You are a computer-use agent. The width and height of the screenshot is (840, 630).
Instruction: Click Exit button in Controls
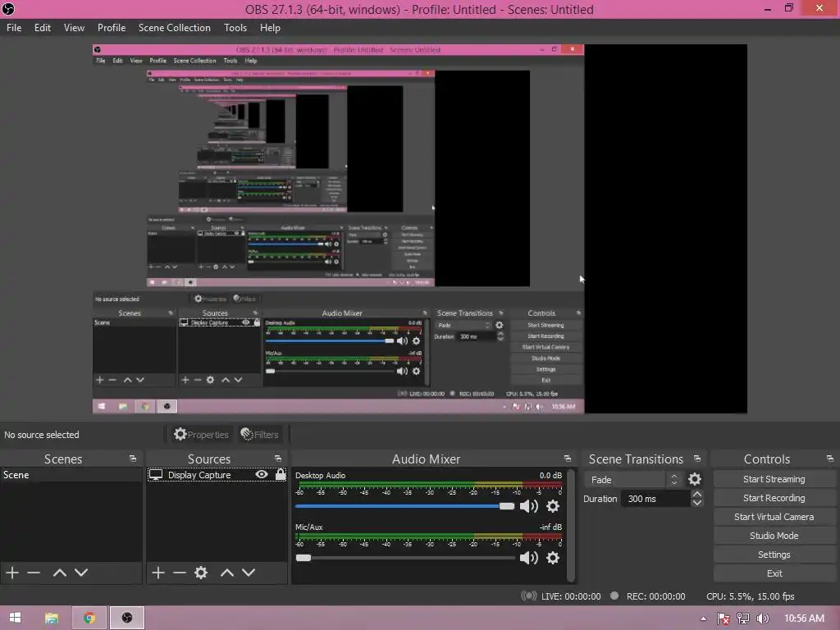coord(774,573)
